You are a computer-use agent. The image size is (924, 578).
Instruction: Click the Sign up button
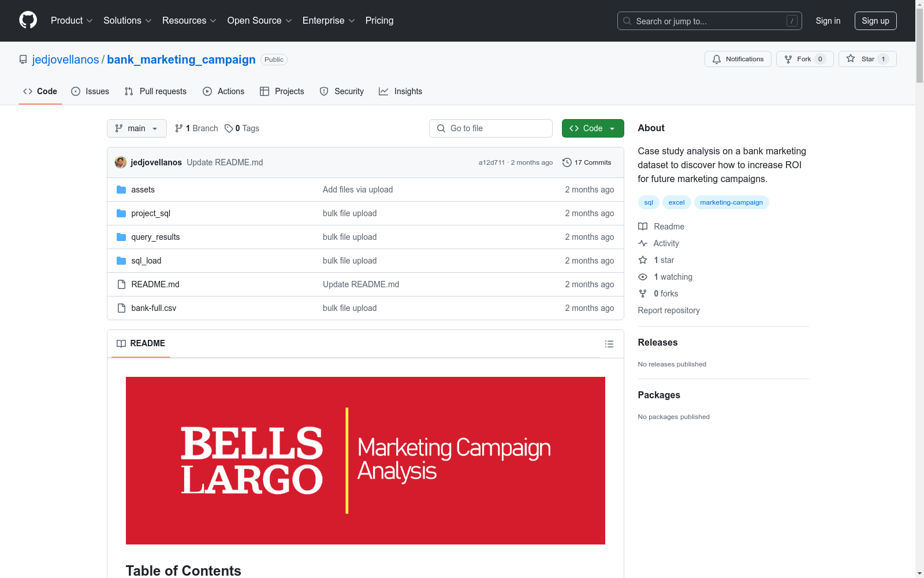click(875, 21)
